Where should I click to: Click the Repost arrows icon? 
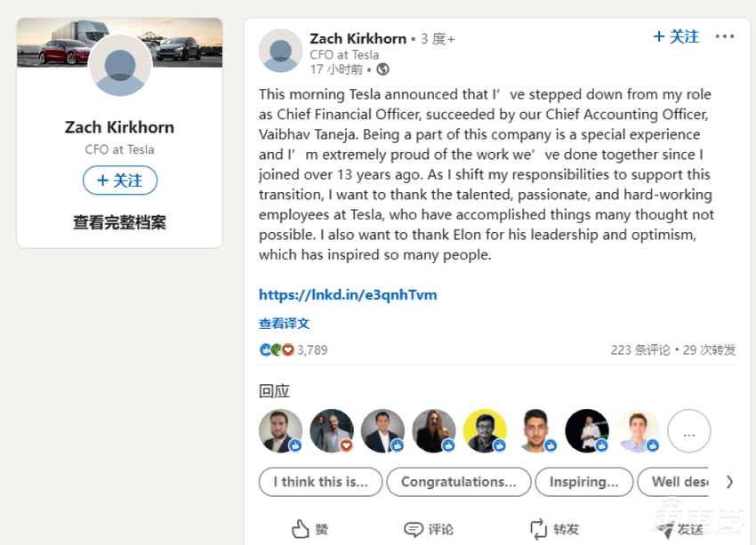pos(537,529)
